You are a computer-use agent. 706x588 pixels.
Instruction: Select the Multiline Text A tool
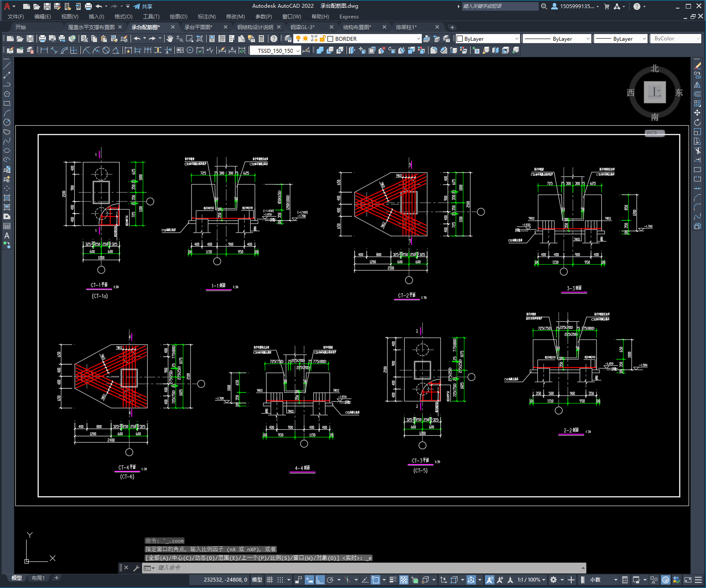tap(7, 235)
